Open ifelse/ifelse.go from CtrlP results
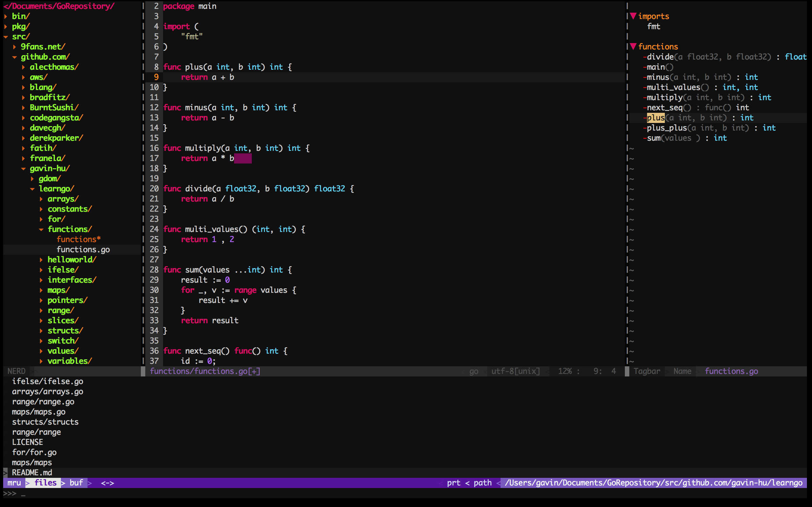 pyautogui.click(x=48, y=381)
